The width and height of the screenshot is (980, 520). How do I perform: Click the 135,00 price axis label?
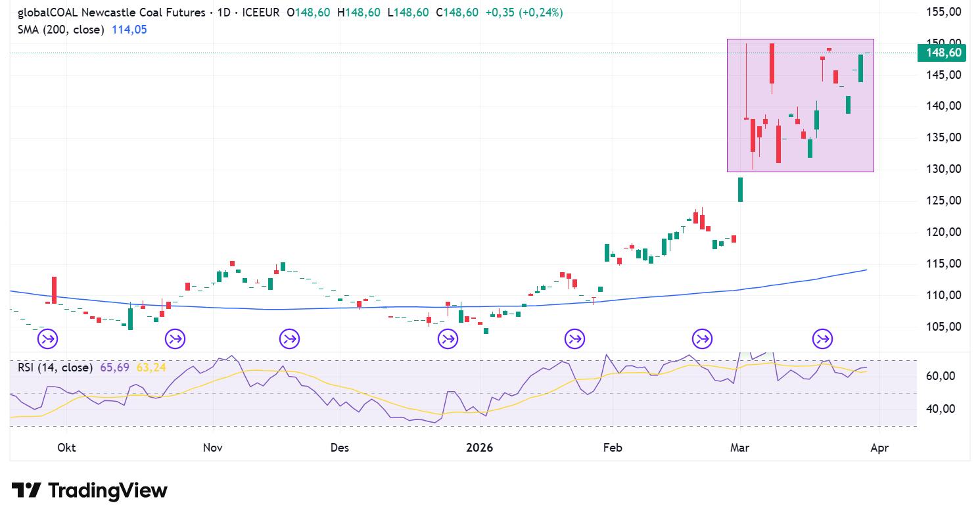click(943, 137)
